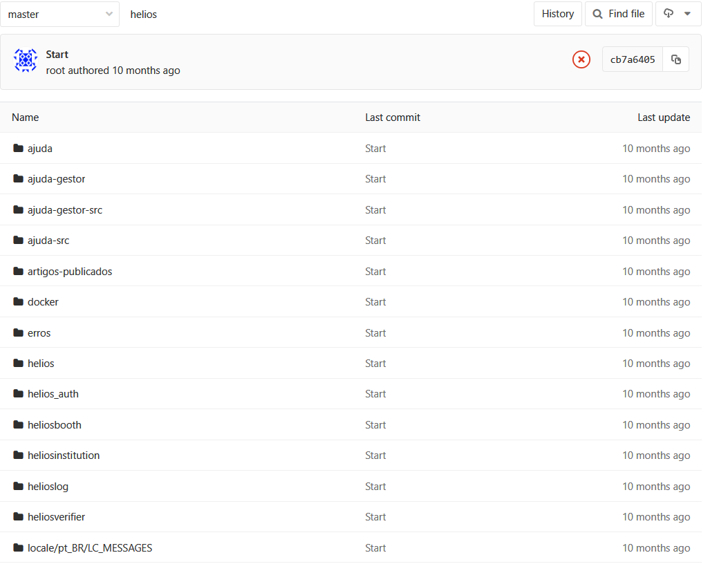
Task: Open the helios directory name in list
Action: 41,363
